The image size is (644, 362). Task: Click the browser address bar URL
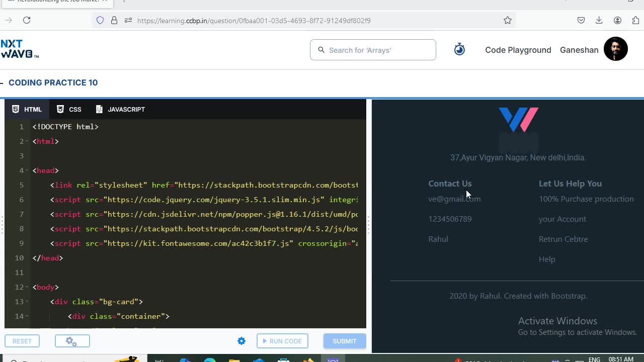[254, 21]
